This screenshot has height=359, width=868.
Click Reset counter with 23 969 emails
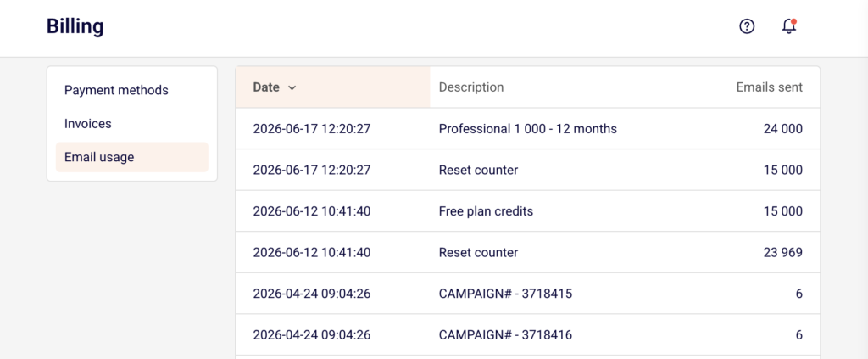click(478, 253)
